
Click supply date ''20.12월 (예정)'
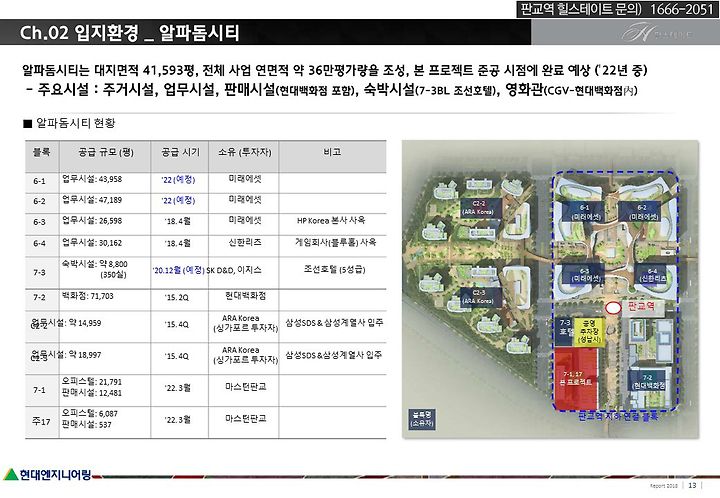179,270
